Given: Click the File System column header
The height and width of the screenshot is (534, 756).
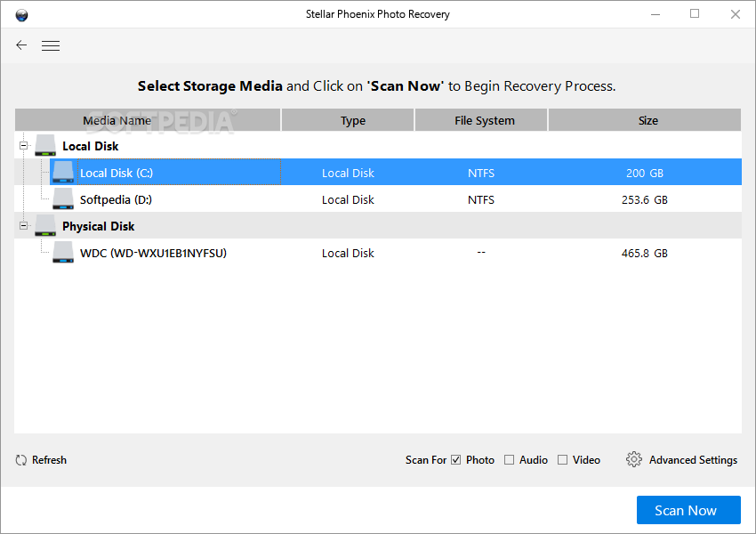Looking at the screenshot, I should coord(480,120).
